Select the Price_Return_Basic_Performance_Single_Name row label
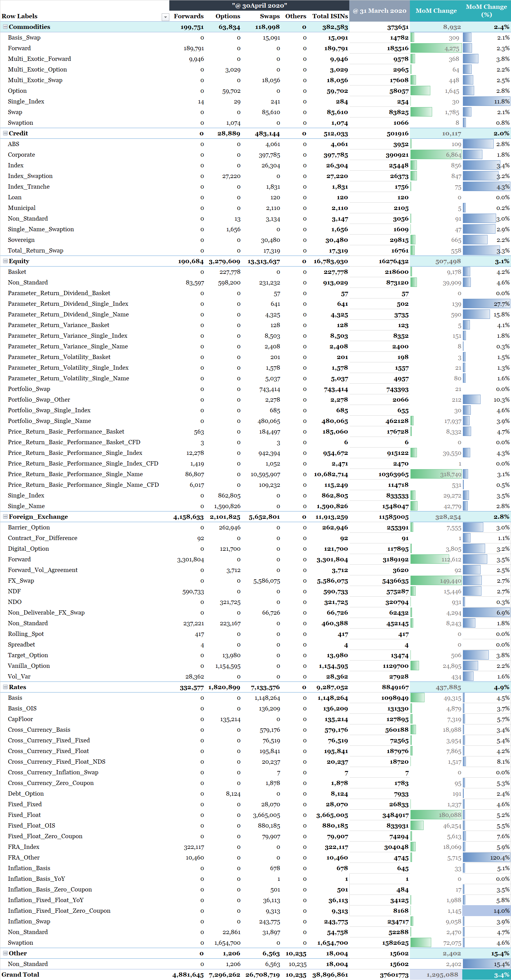The image size is (511, 980). pyautogui.click(x=76, y=474)
